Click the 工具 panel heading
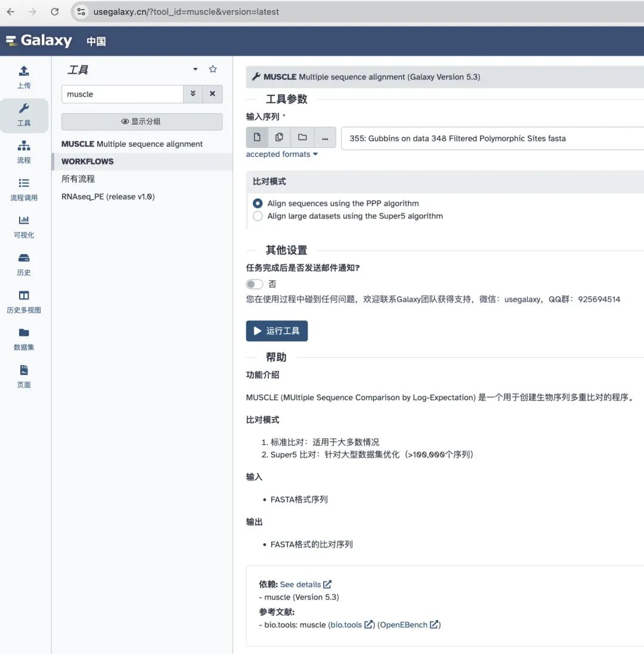Viewport: 644px width, 654px height. click(78, 70)
